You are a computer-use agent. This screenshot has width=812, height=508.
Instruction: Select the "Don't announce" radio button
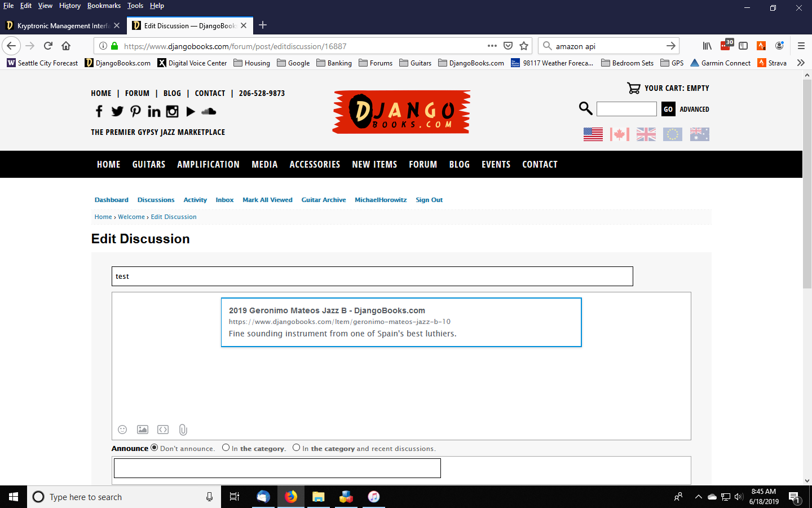[x=154, y=448]
